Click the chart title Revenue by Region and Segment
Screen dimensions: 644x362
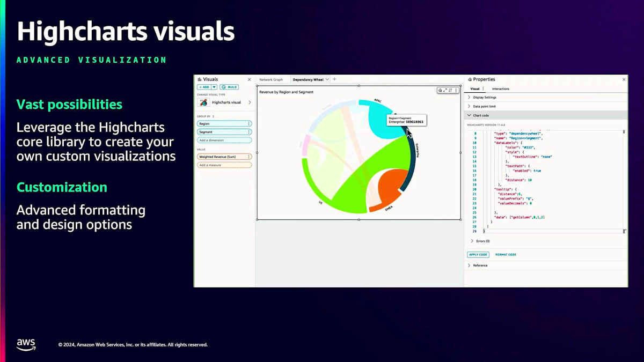[286, 92]
